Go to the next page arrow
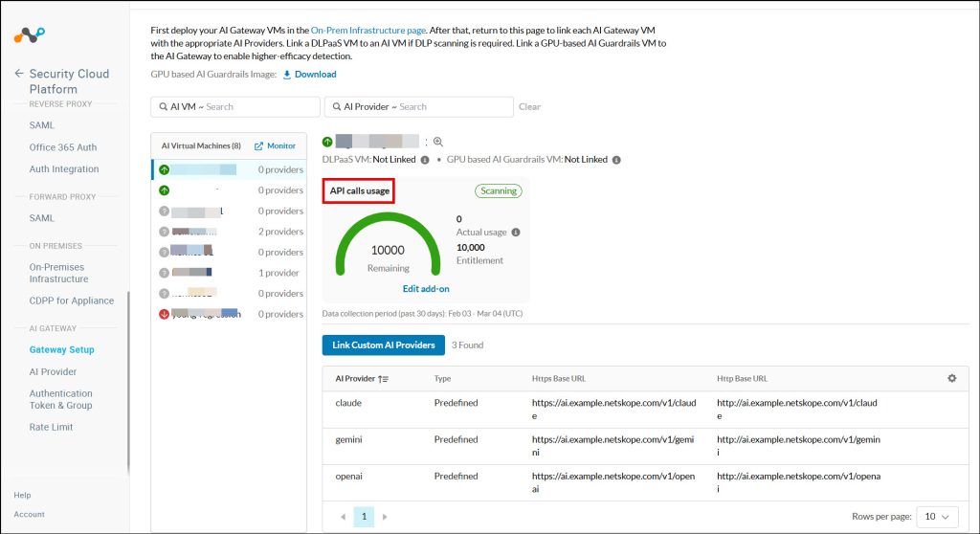Viewport: 980px width, 534px height. coord(385,517)
